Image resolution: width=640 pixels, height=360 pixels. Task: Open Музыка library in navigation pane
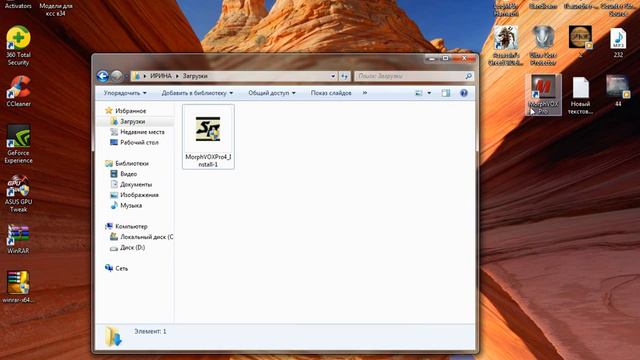click(x=126, y=205)
